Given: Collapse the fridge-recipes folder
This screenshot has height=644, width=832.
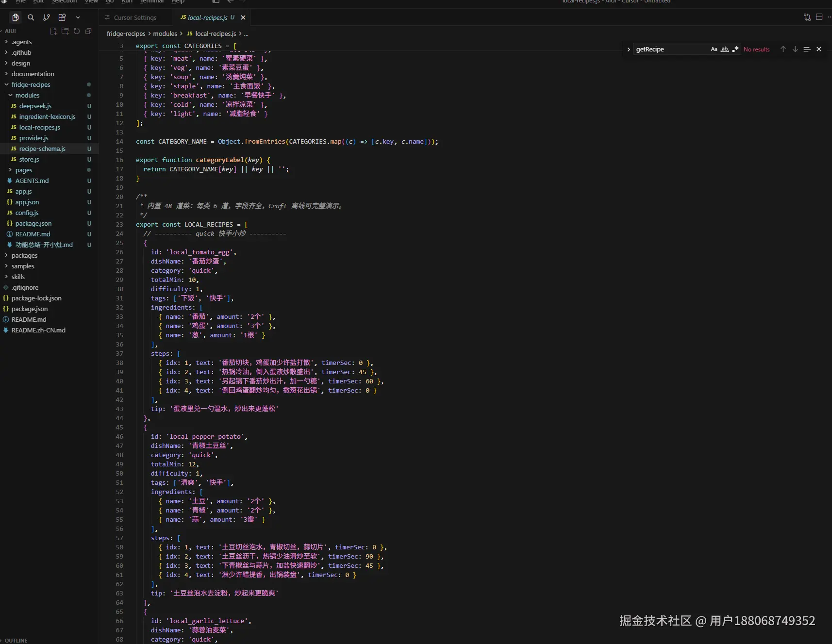Looking at the screenshot, I should [31, 84].
